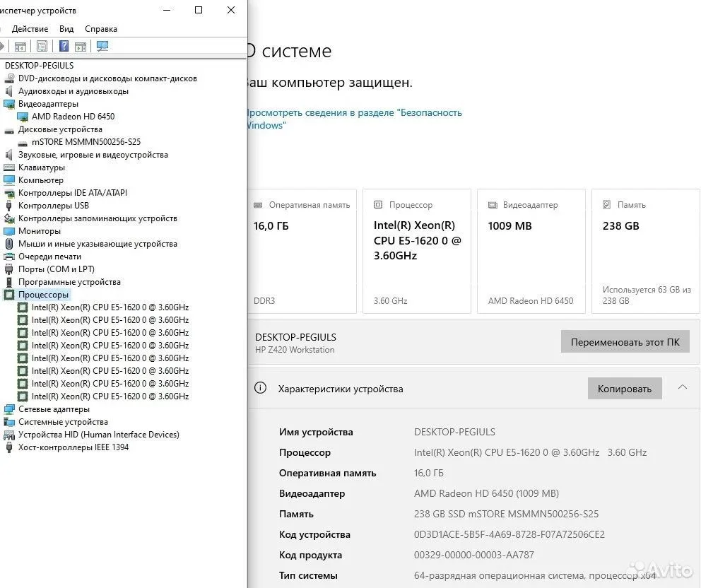Click '238 GB SSD mSTORE MSMMN500256-S25' value

pyautogui.click(x=506, y=514)
